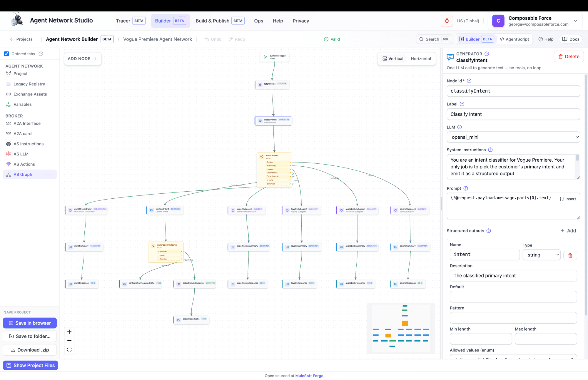Open the Tracer tab
This screenshot has height=380, width=588.
[131, 21]
